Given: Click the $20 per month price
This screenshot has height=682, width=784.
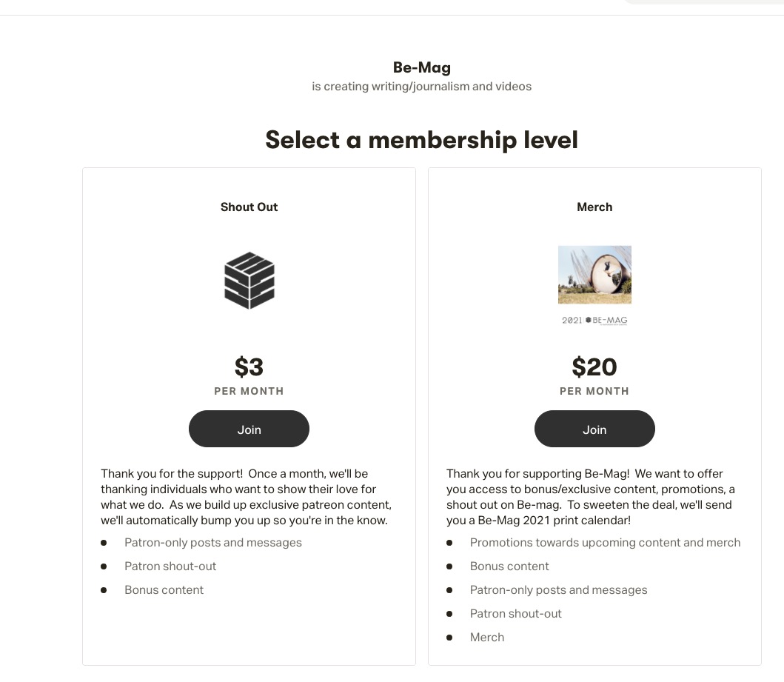Looking at the screenshot, I should (x=594, y=367).
